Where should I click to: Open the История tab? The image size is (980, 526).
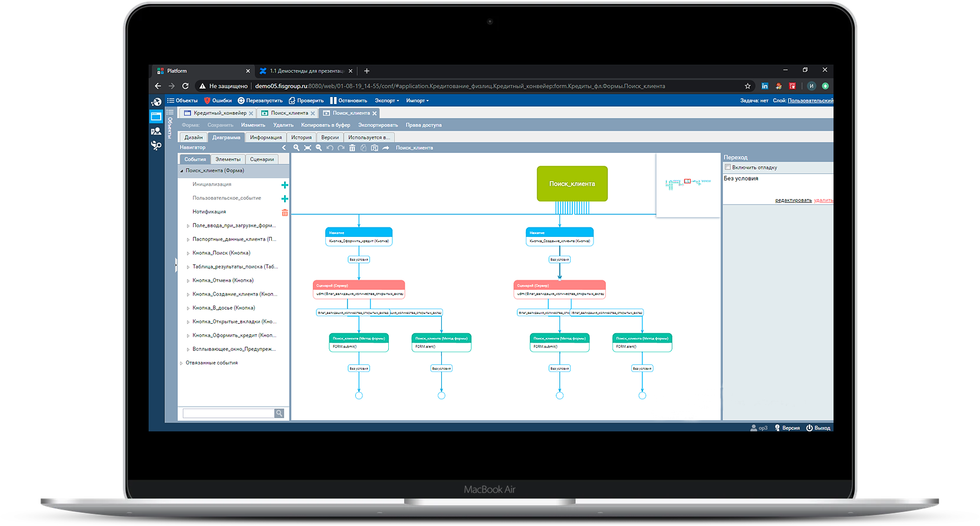point(301,138)
